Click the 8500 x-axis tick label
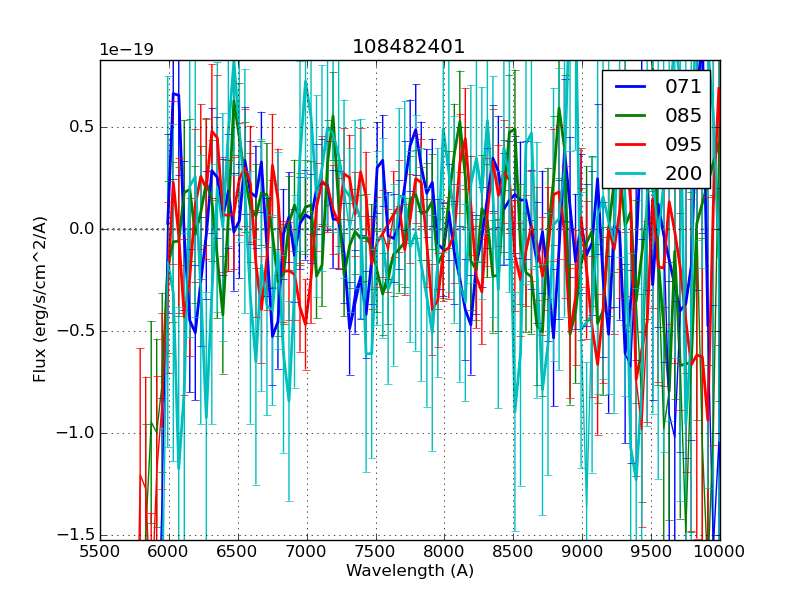Viewport: 800px width, 600px height. [514, 552]
